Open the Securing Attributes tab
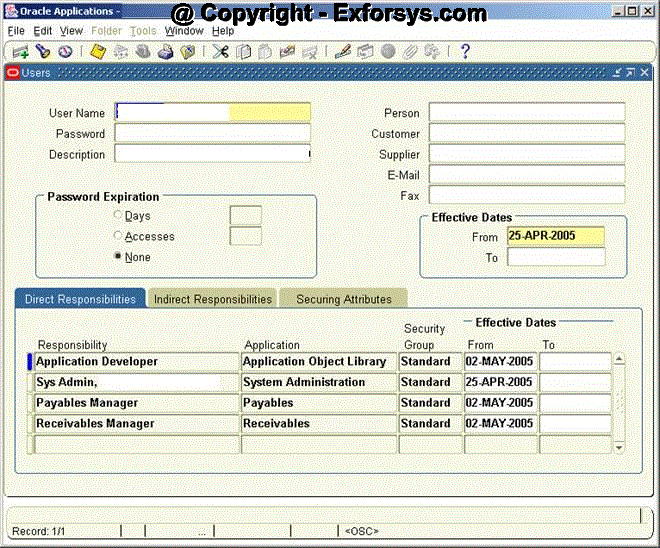Viewport: 660px width, 548px height. click(x=344, y=299)
